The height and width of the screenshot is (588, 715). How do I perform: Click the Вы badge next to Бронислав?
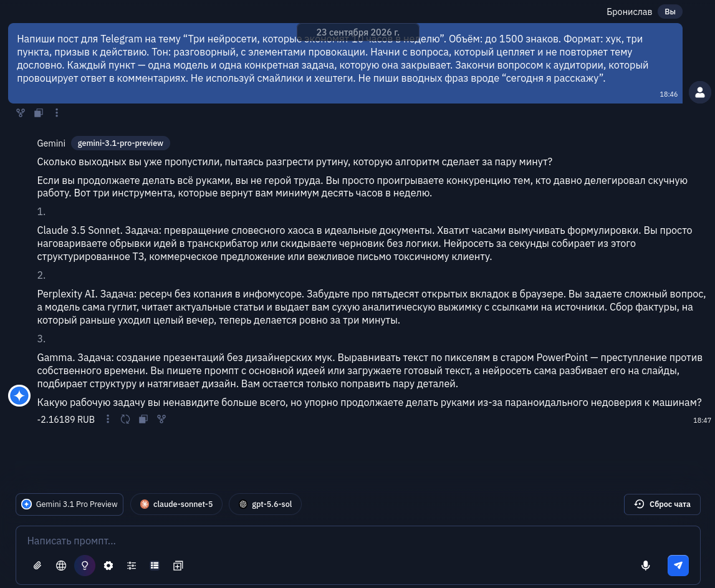[670, 12]
